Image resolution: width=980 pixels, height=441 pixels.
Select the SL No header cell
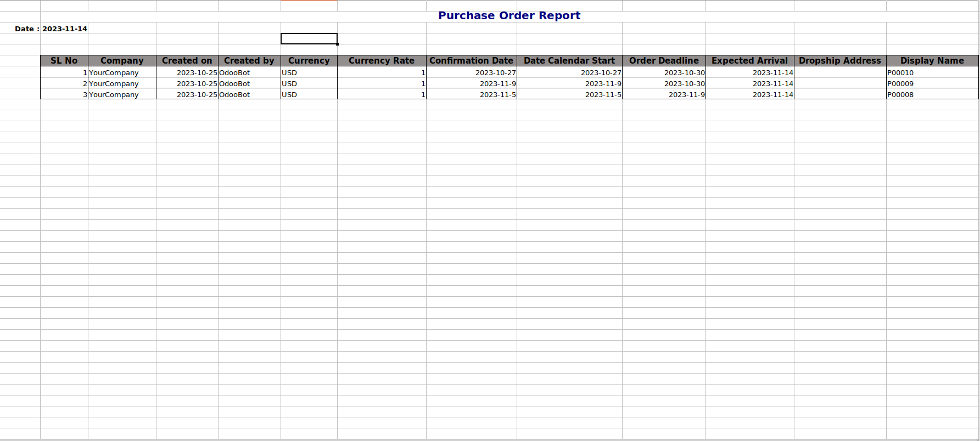(64, 61)
